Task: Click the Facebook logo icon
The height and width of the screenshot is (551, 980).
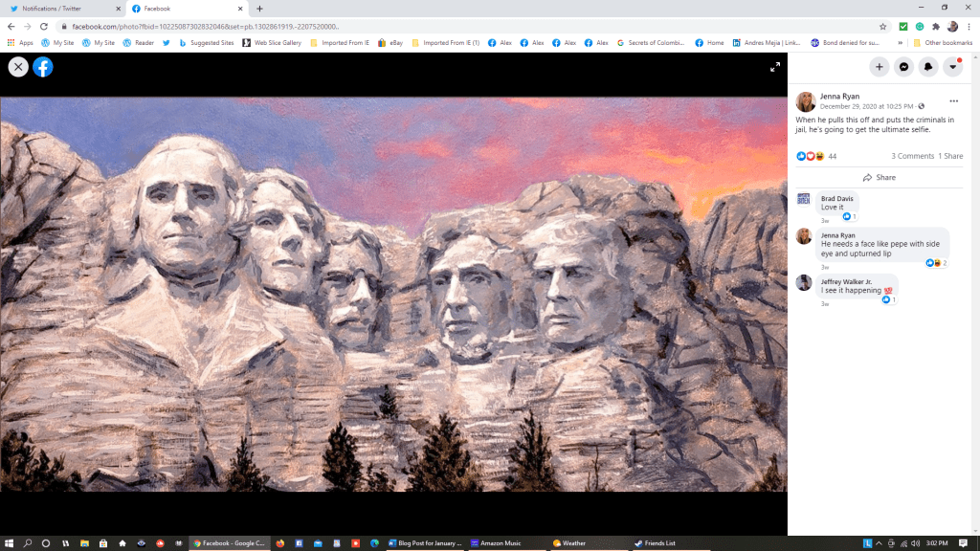Action: (x=43, y=67)
